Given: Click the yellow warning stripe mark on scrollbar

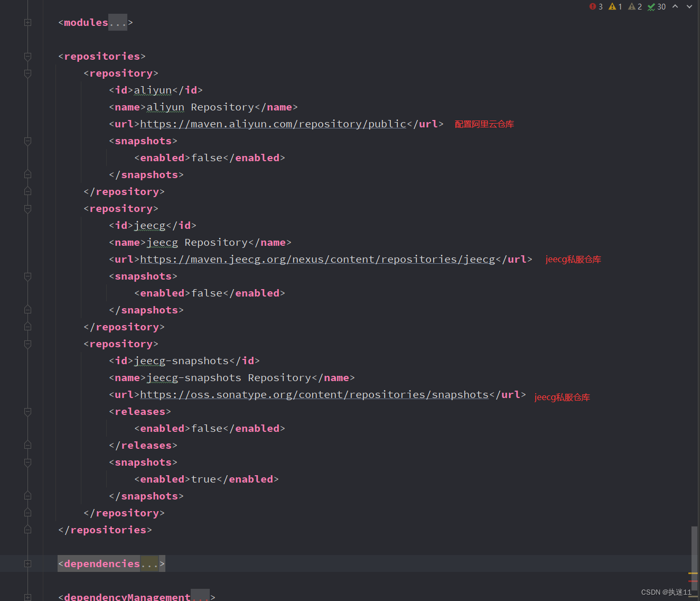Looking at the screenshot, I should point(693,574).
